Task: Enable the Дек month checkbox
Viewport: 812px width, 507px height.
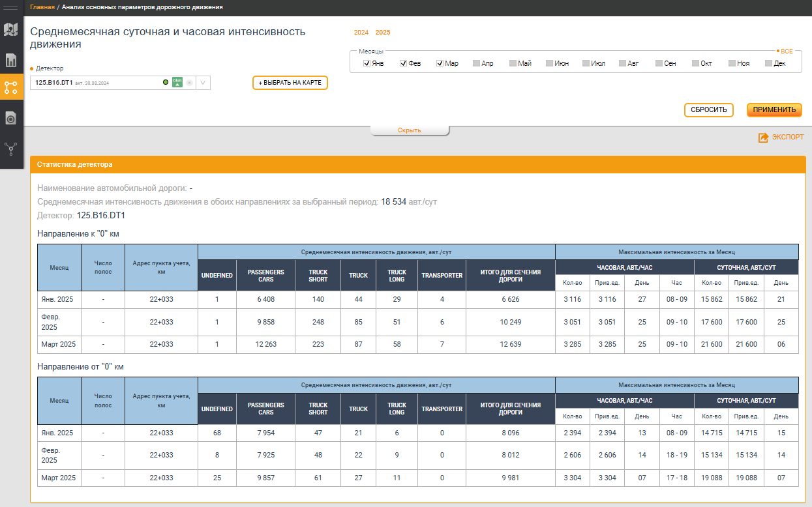Action: 769,63
